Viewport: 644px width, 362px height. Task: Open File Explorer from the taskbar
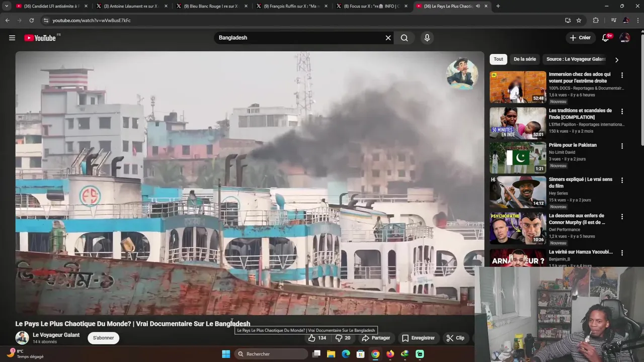(x=331, y=354)
